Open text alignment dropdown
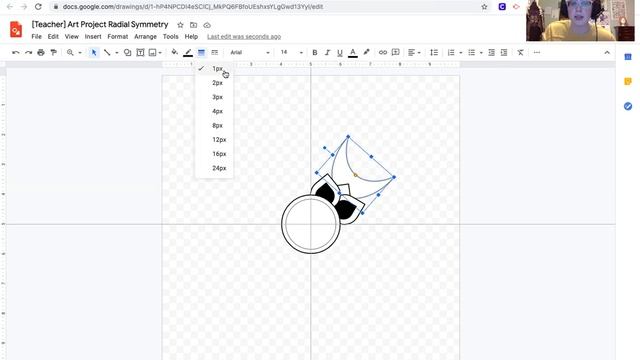640x360 pixels. [414, 53]
